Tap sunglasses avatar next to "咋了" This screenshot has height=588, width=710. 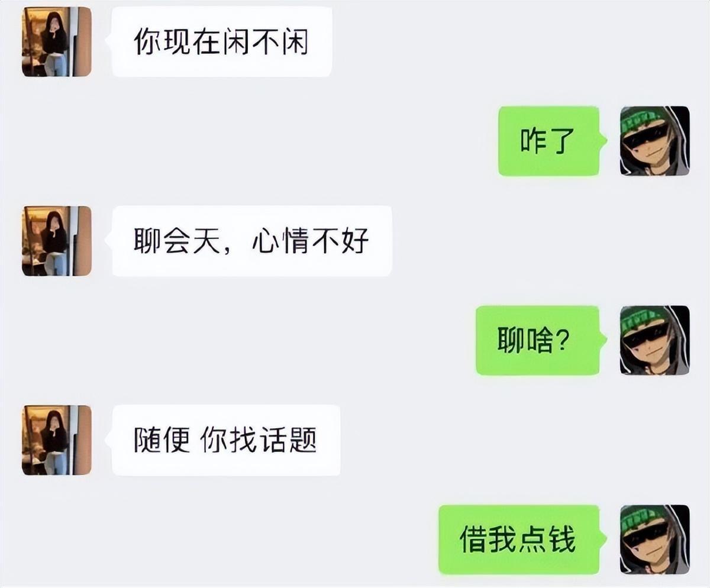pyautogui.click(x=654, y=141)
